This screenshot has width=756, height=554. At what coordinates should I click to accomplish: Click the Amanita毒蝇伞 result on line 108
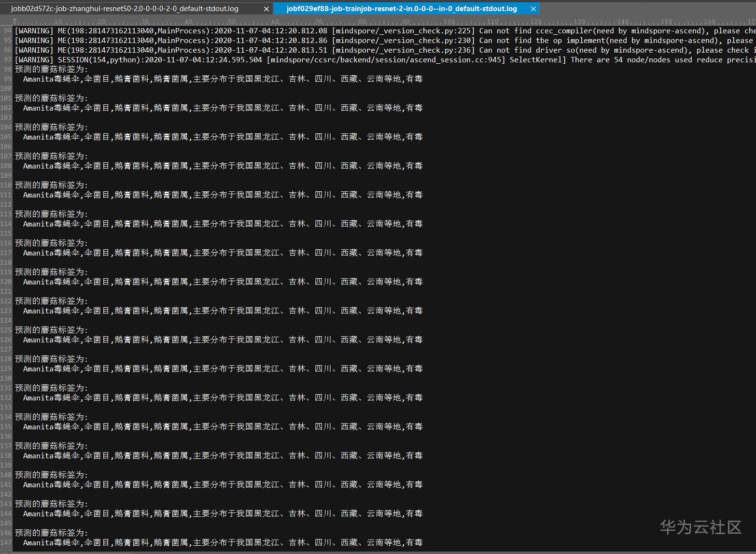[223, 166]
